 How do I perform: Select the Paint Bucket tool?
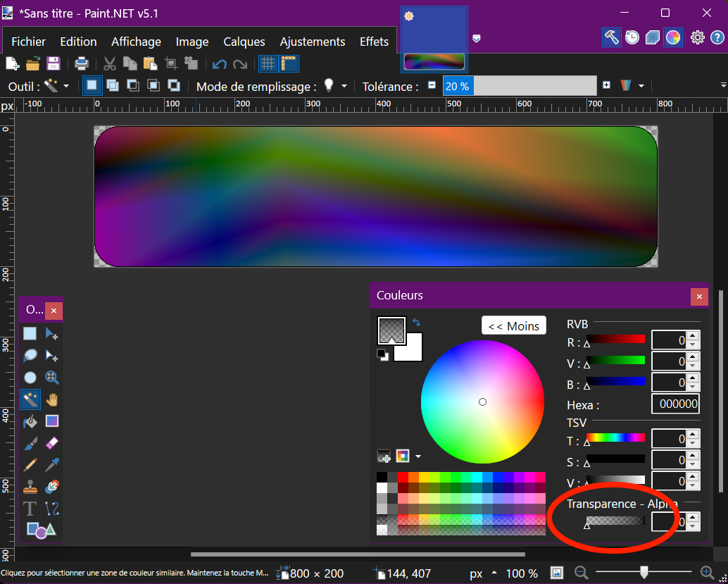point(30,421)
